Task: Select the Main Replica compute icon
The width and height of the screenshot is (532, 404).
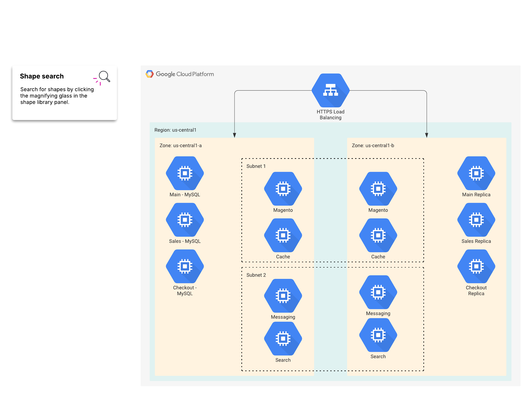Action: 476,173
